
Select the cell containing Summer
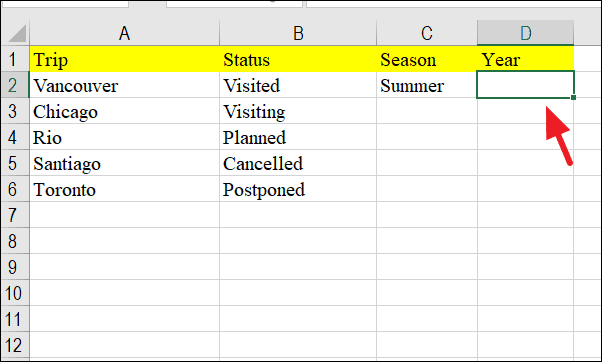tap(427, 85)
